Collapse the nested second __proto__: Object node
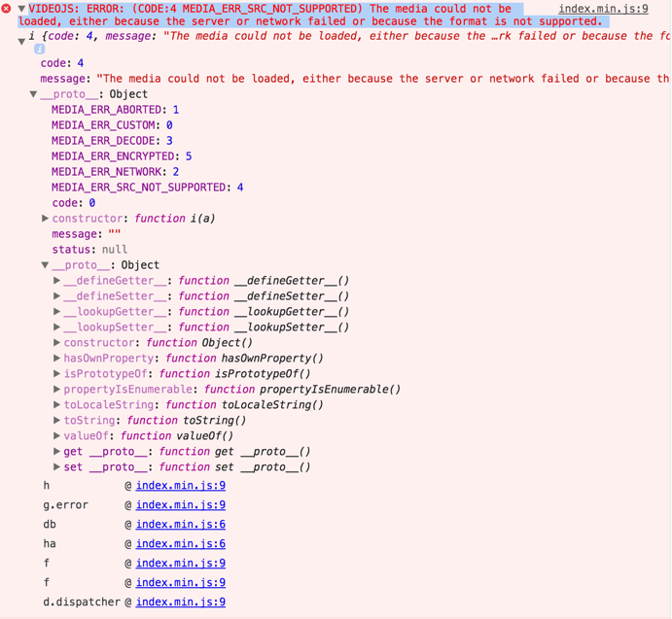Viewport: 672px width, 619px height. 45,265
